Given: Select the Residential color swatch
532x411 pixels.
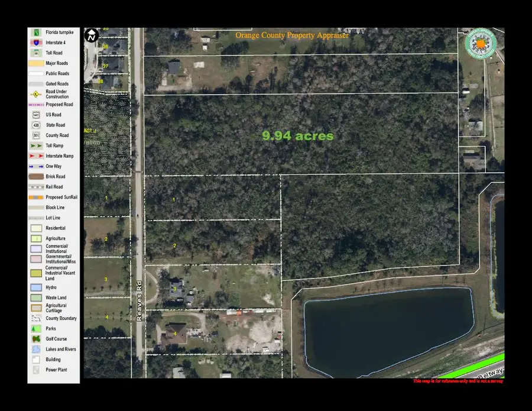Looking at the screenshot, I should [x=35, y=228].
